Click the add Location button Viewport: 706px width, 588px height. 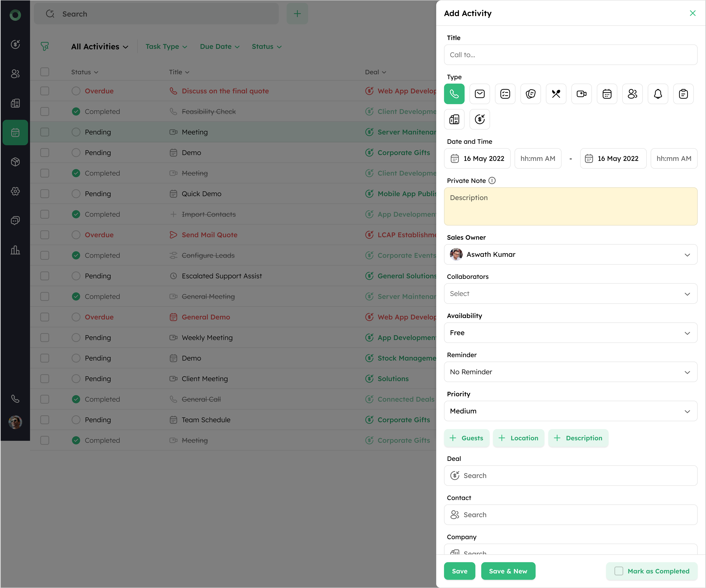click(x=518, y=438)
